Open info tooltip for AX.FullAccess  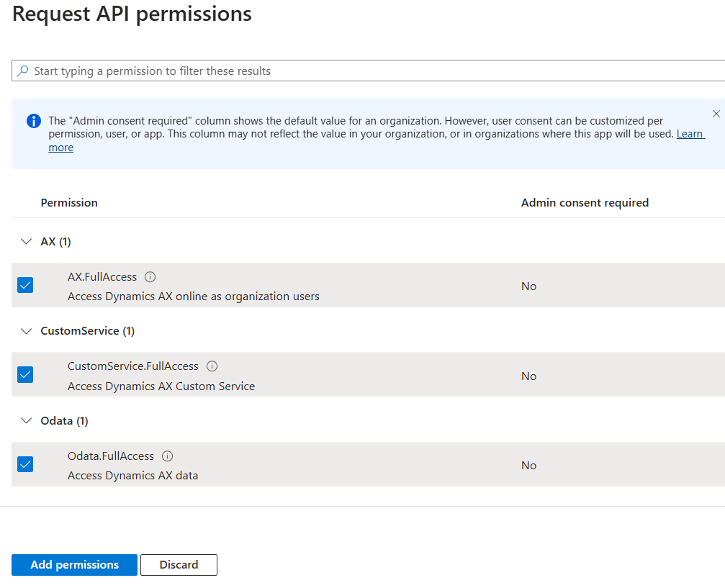coord(150,277)
